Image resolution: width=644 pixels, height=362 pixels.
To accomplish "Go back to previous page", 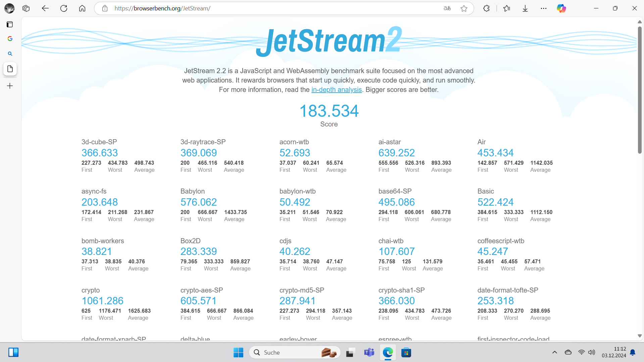I will (45, 8).
